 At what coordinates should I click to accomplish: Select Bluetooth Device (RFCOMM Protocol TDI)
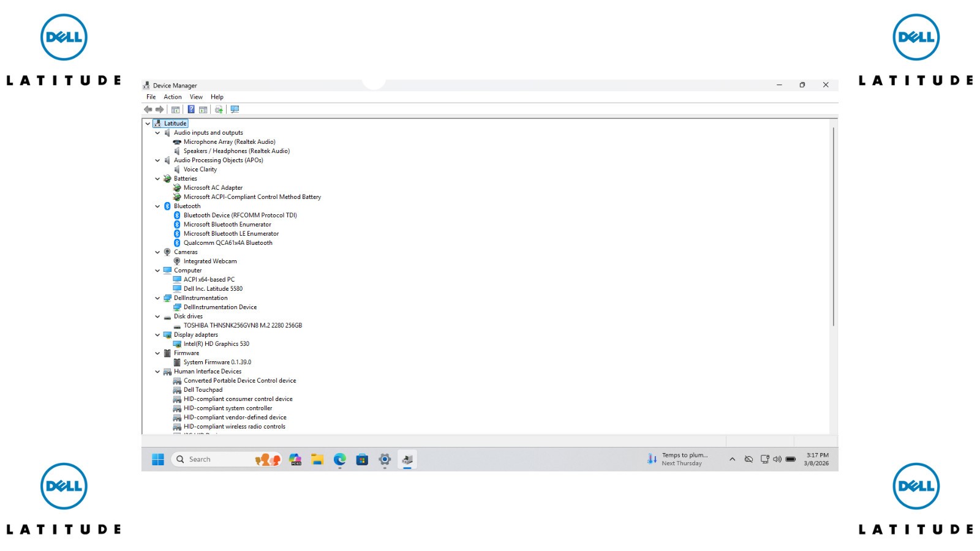(240, 216)
